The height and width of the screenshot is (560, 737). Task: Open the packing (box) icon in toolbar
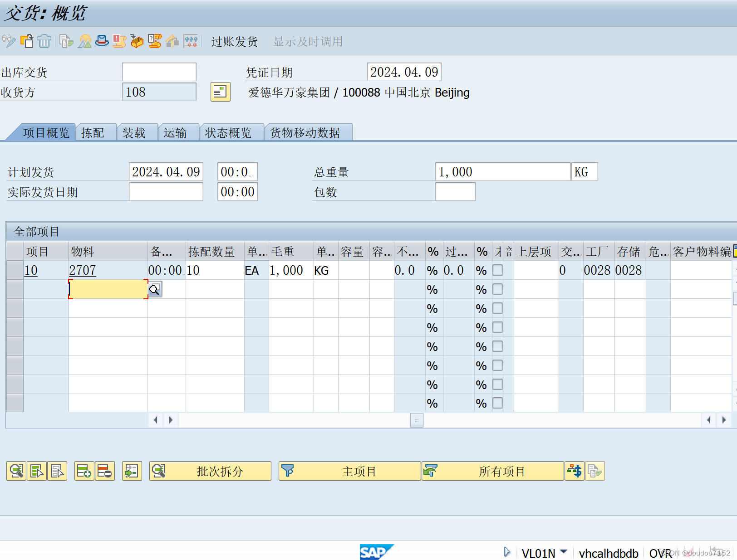(x=138, y=41)
